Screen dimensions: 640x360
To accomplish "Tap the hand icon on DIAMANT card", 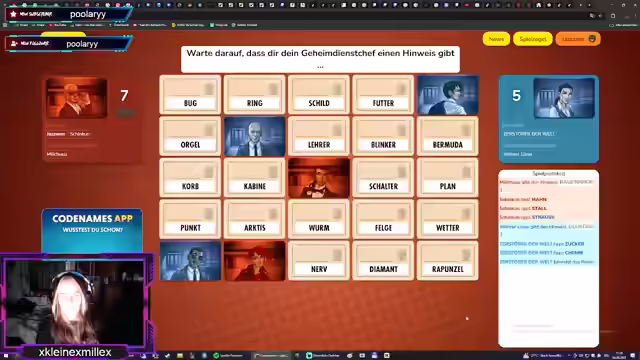I will coord(402,255).
